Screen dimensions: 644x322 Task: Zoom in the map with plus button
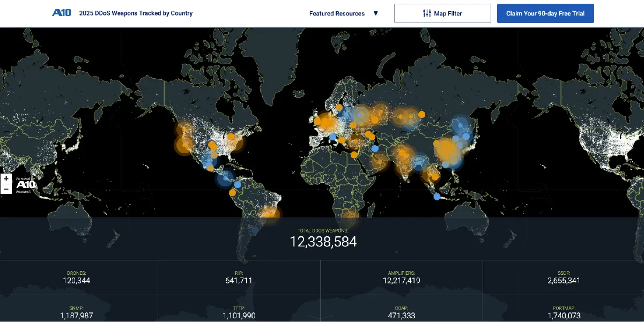point(6,178)
